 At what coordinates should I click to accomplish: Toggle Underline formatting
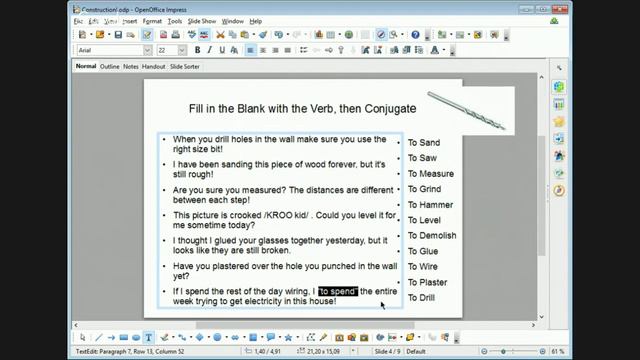[222, 50]
